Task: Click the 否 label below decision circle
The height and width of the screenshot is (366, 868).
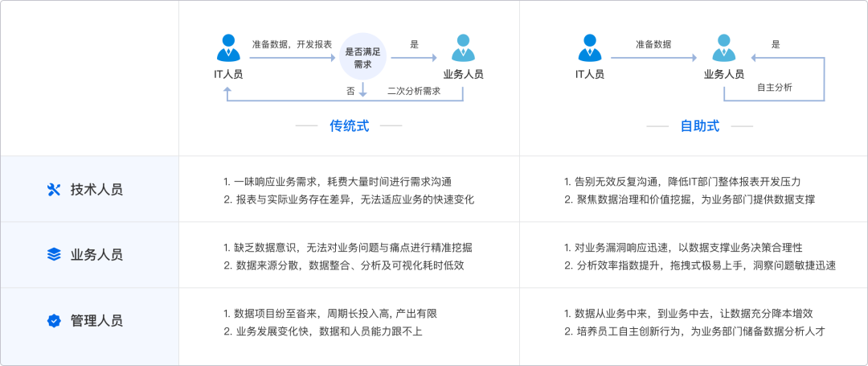Action: coord(350,92)
